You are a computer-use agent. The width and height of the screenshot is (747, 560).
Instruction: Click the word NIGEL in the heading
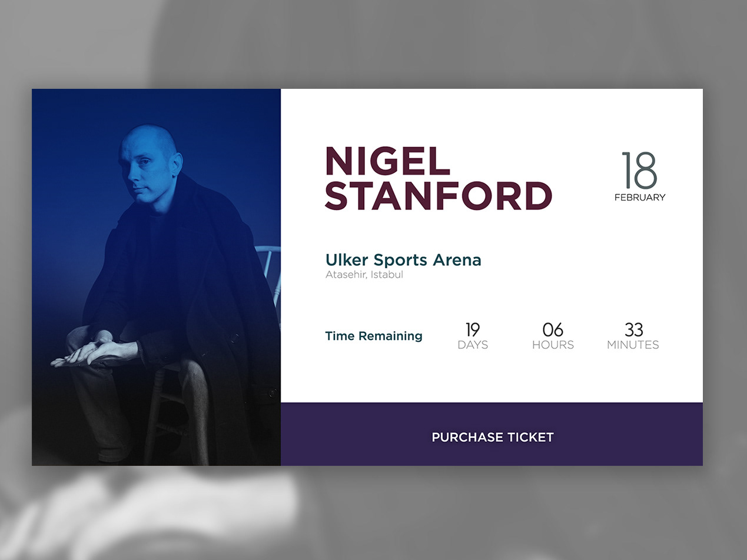click(387, 161)
